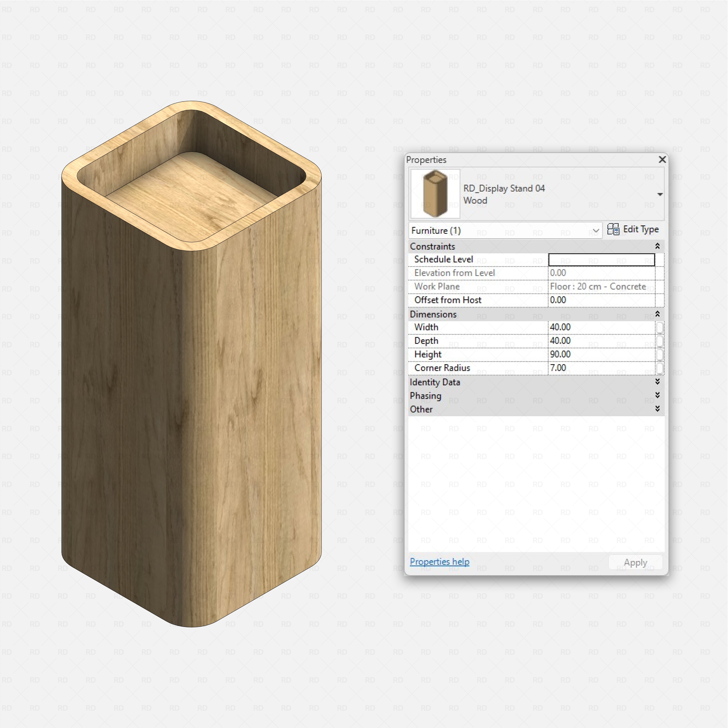Click the Edit Type icon
This screenshot has width=728, height=728.
[613, 230]
